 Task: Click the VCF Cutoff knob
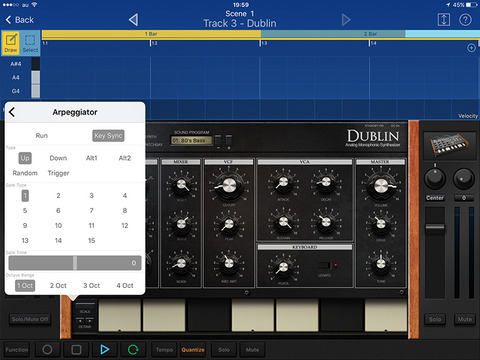click(x=229, y=185)
